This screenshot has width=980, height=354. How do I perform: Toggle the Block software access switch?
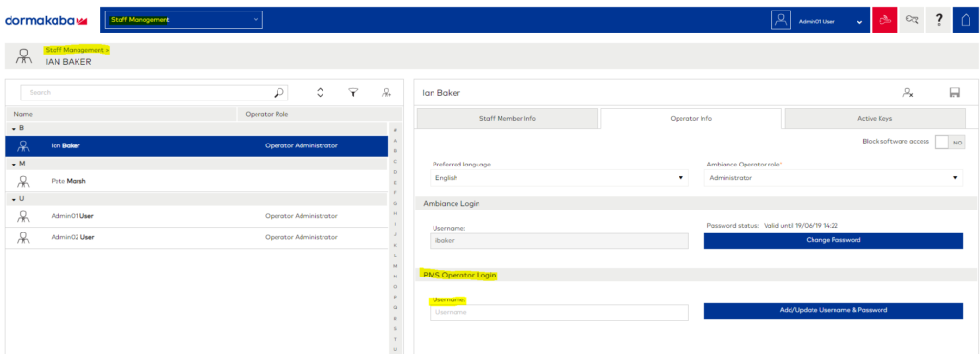click(x=949, y=143)
